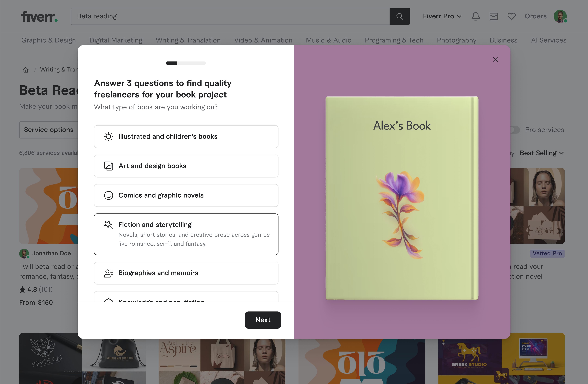The width and height of the screenshot is (588, 384).
Task: Click the questionnaire progress bar
Action: [x=186, y=63]
